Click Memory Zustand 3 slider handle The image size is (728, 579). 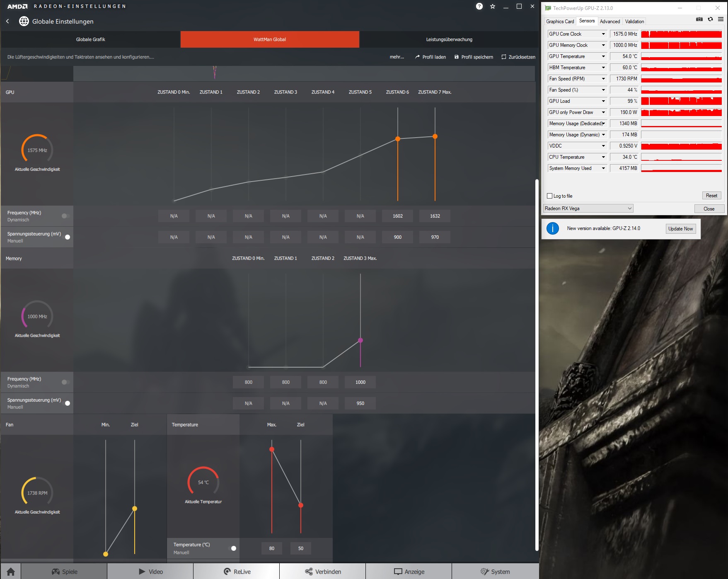point(360,340)
